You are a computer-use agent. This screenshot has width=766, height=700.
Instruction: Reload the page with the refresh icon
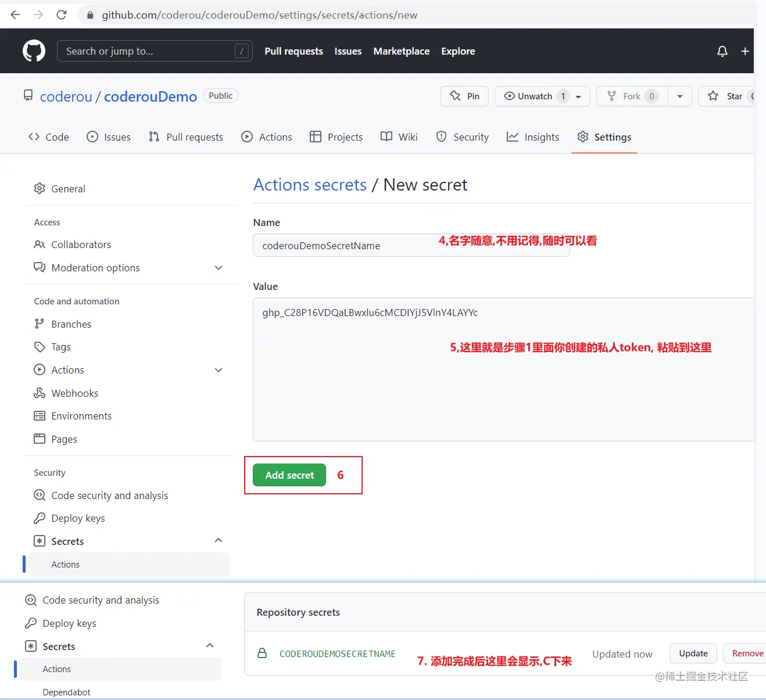(x=62, y=15)
